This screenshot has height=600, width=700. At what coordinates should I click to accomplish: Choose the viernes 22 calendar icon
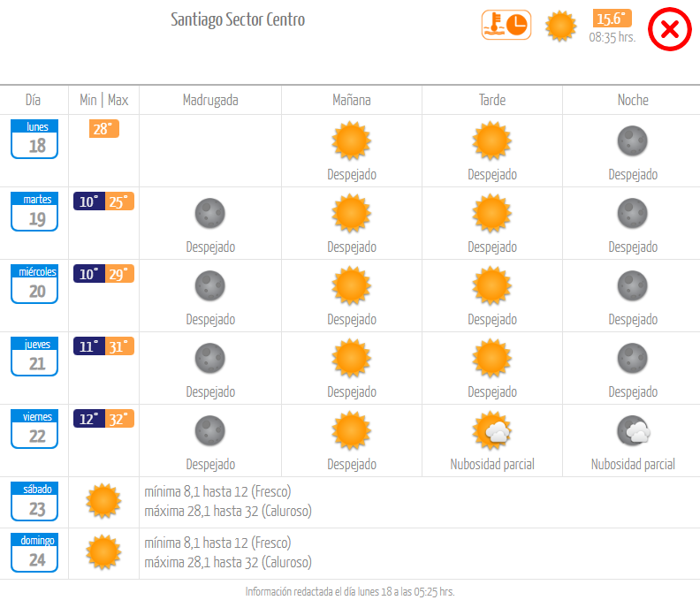(34, 429)
